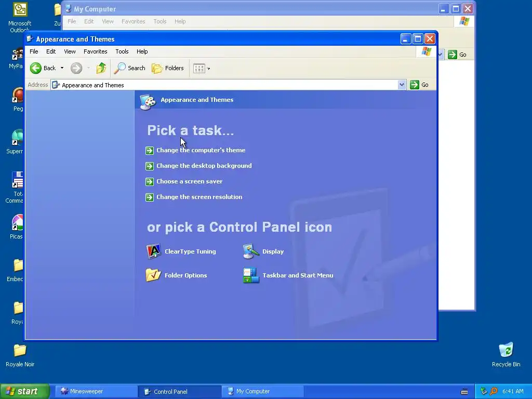Click Choose a screen saver link
Screen dimensions: 532x399
pyautogui.click(x=189, y=181)
